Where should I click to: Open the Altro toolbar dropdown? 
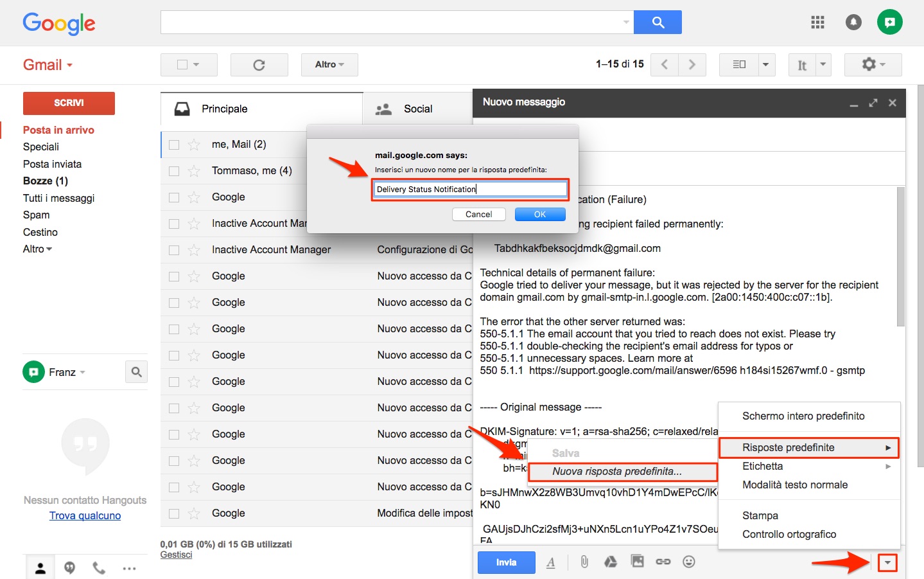coord(329,65)
